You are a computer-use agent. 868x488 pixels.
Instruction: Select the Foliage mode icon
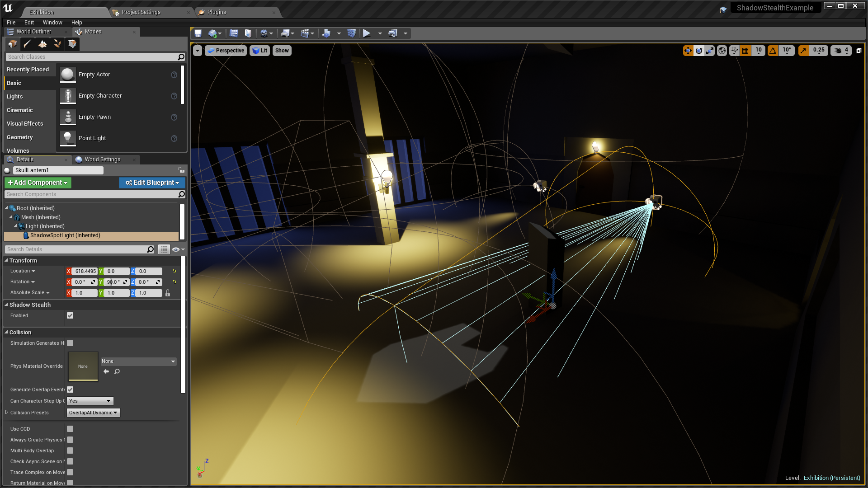57,44
